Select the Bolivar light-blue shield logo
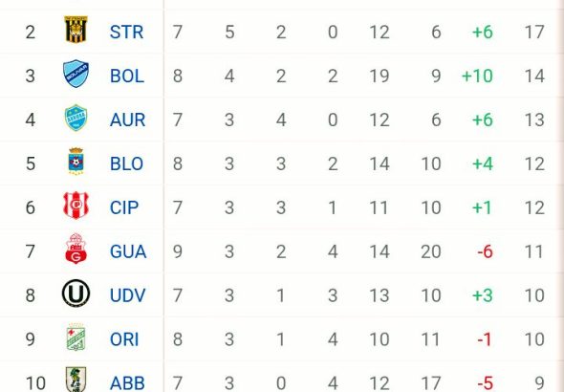 tap(76, 74)
